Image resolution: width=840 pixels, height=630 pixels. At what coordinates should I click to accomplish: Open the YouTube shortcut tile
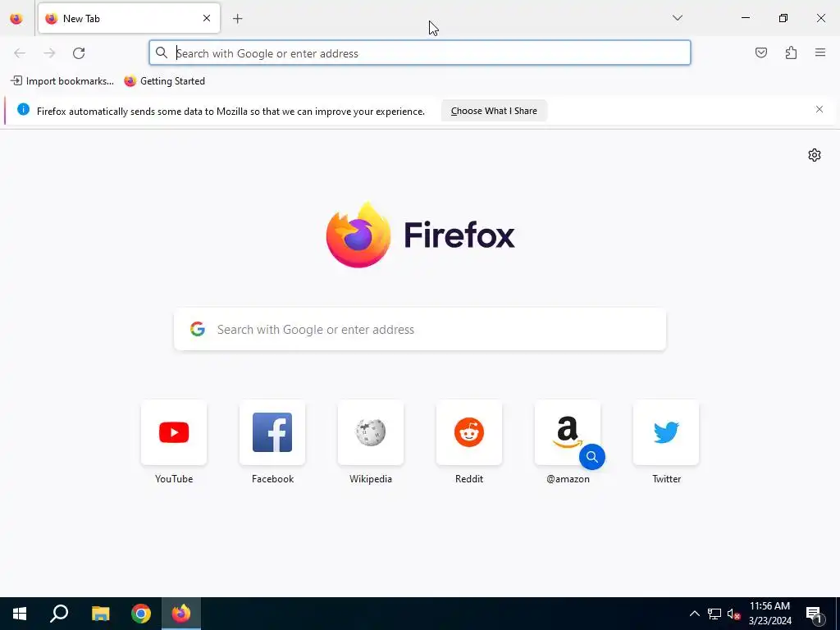point(174,432)
